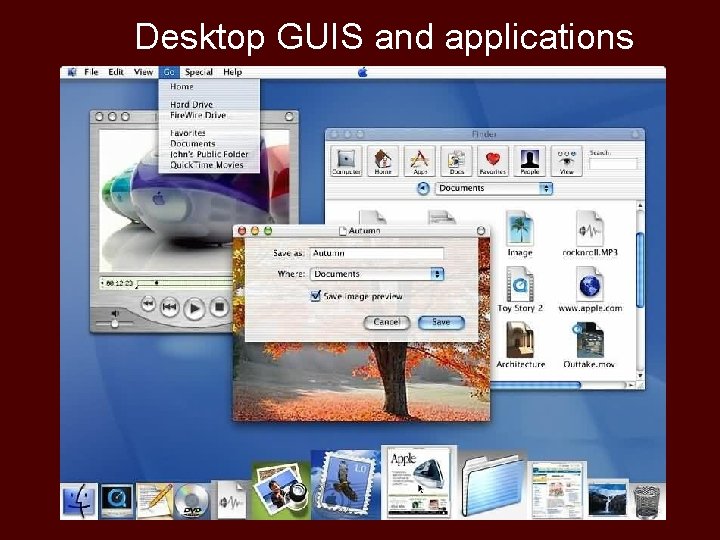Open the Trash in the dock
The image size is (720, 540).
click(647, 501)
